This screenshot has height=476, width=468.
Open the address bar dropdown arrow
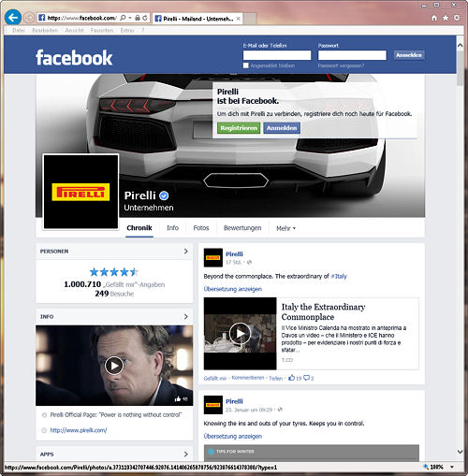130,18
